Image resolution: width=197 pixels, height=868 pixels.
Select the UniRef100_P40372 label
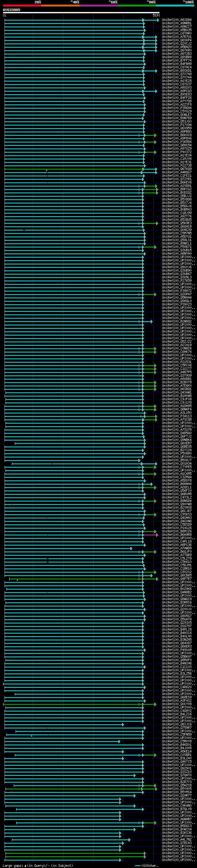click(x=177, y=152)
